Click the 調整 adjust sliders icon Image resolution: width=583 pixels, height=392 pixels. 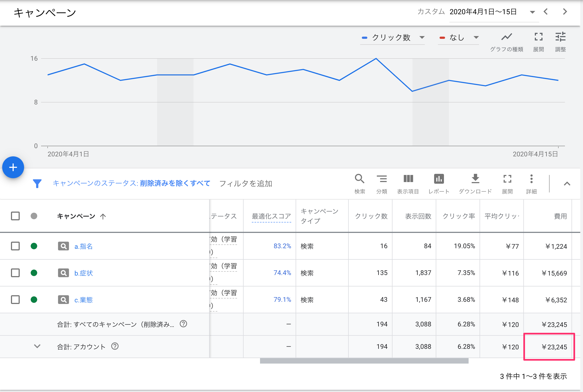pos(560,37)
